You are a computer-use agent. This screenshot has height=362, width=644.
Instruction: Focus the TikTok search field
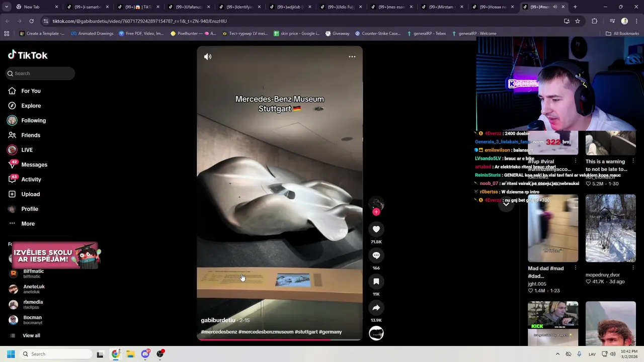tap(40, 73)
